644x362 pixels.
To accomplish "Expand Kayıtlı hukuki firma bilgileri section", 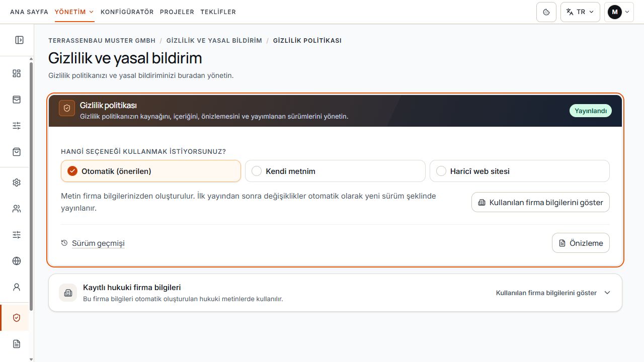I will [x=335, y=293].
